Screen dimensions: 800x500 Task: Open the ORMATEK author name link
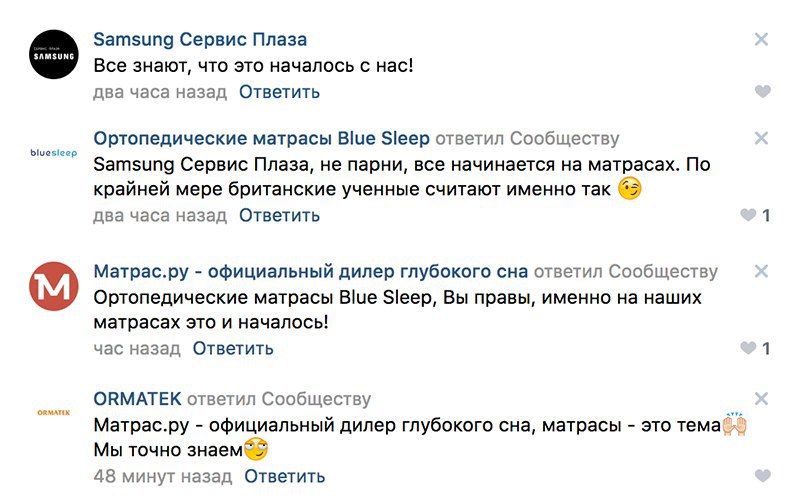(137, 399)
